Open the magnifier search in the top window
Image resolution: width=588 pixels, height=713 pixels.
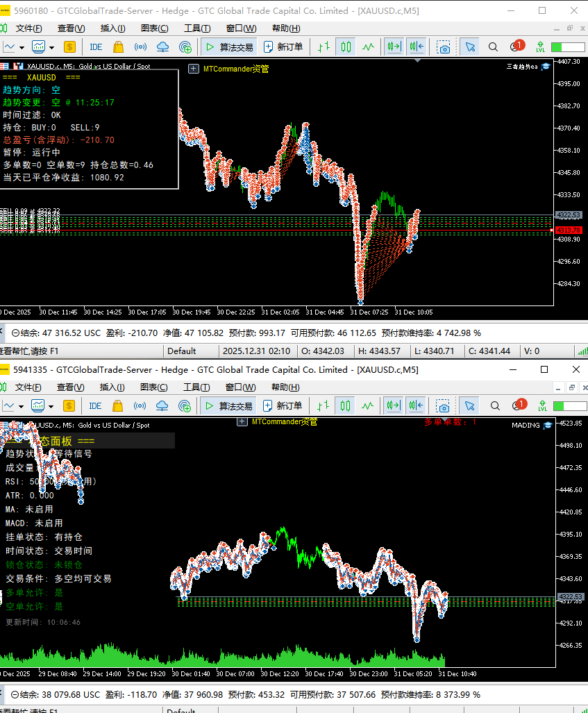493,47
